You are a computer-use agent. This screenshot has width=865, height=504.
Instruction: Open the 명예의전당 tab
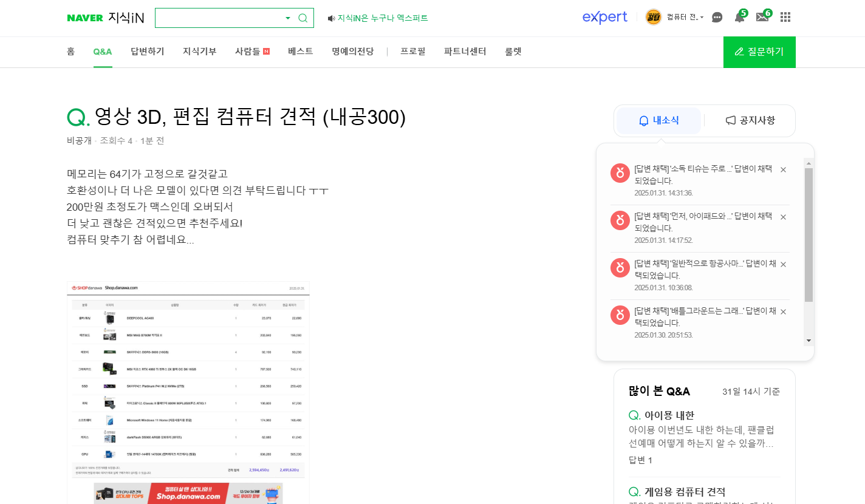(353, 52)
